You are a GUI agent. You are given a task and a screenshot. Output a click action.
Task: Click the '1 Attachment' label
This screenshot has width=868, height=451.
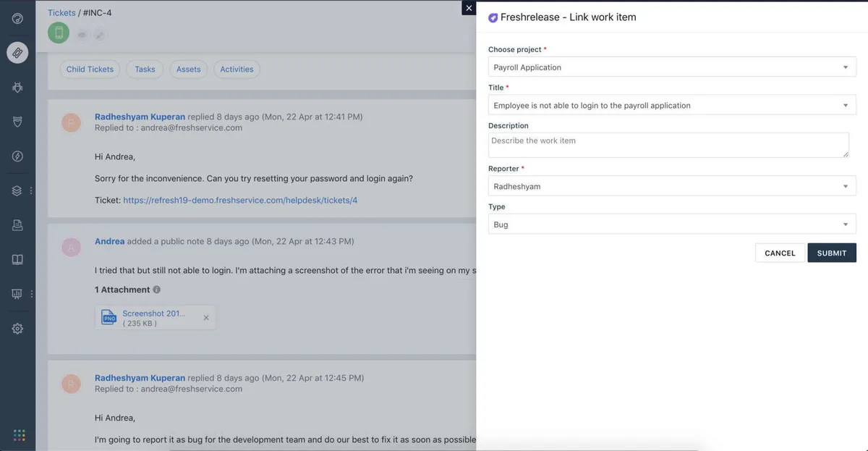pos(122,290)
